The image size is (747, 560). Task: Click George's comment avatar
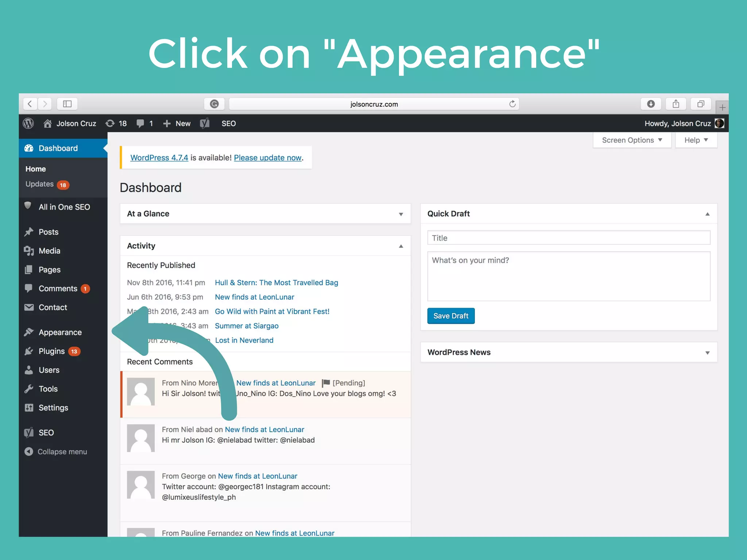tap(141, 485)
